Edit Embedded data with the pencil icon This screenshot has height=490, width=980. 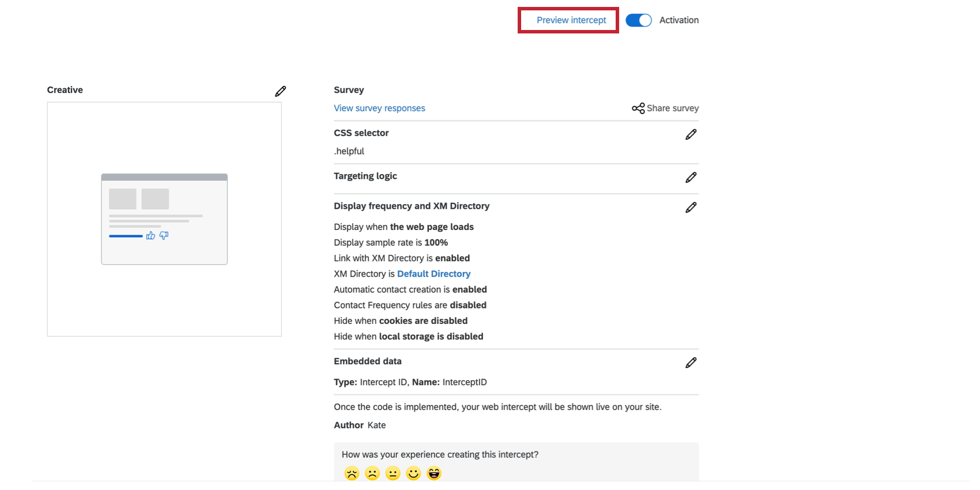pos(691,362)
